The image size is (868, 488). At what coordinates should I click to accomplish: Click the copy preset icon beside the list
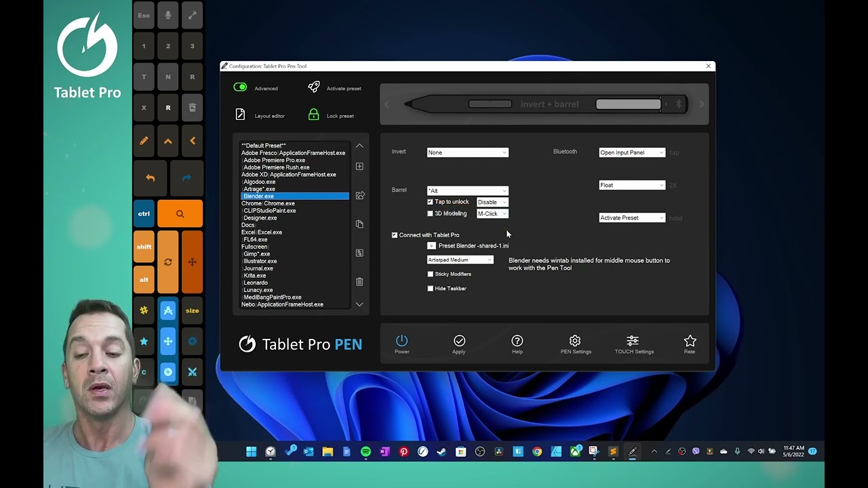click(359, 224)
